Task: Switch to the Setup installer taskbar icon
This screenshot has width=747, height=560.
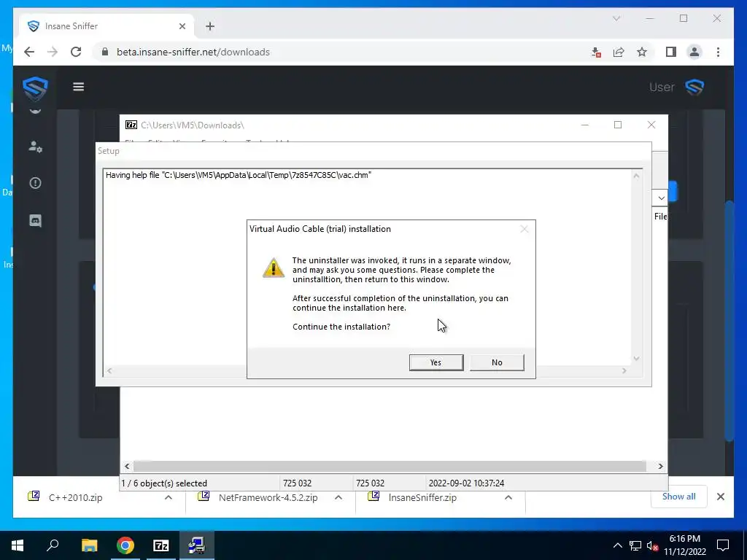Action: point(196,545)
